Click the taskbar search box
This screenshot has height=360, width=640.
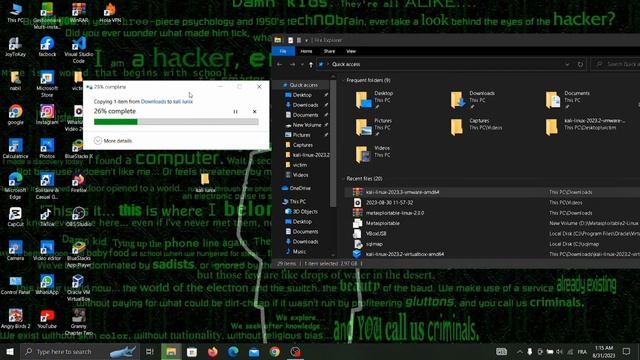point(80,351)
